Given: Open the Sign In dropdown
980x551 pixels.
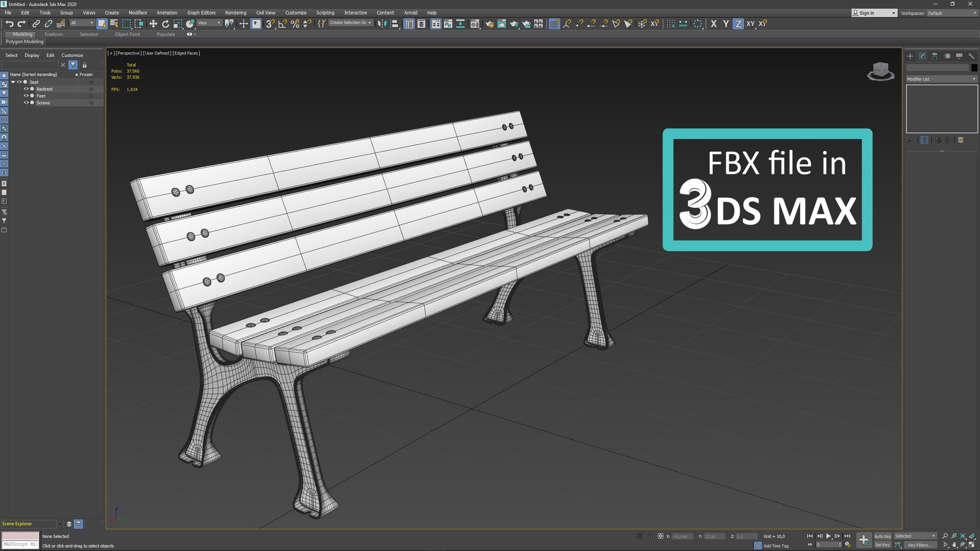Looking at the screenshot, I should click(874, 13).
